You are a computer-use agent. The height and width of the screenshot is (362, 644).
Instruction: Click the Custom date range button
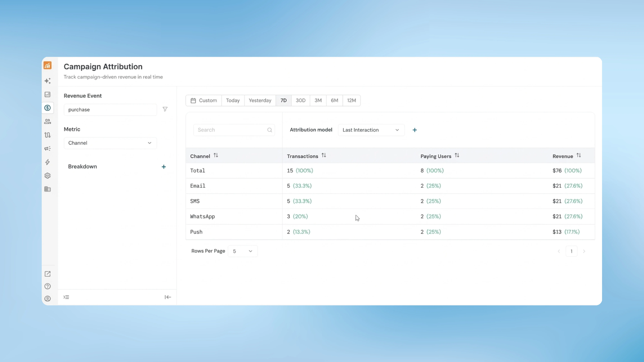(x=204, y=100)
